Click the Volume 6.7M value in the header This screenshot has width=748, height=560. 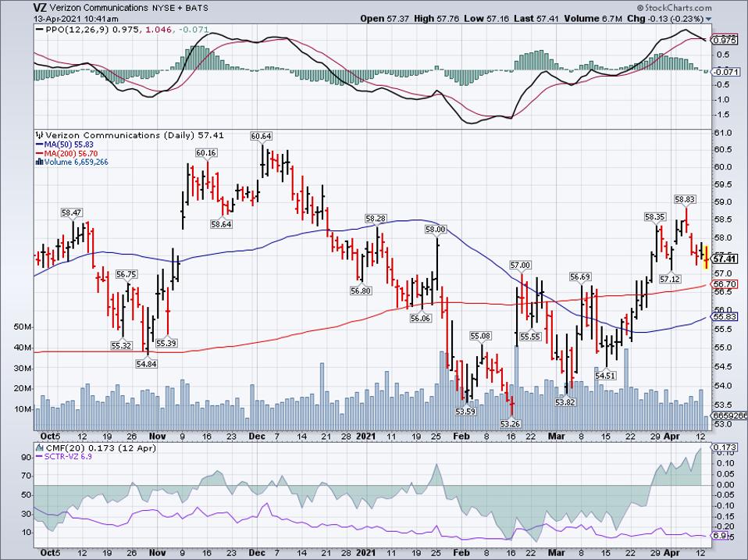593,19
